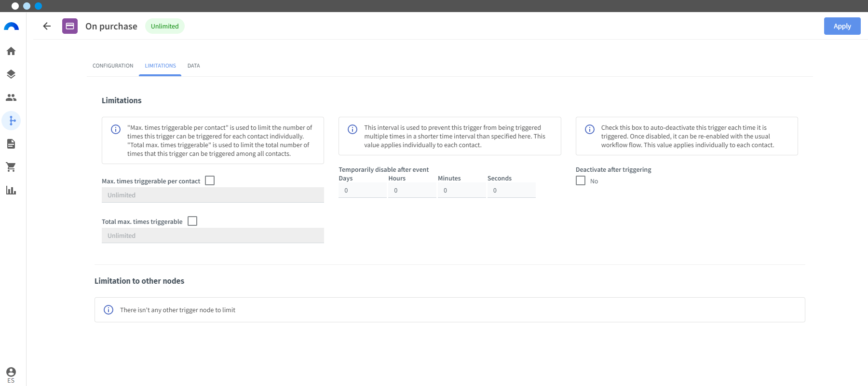Screen dimensions: 868x386
Task: Open the shopping cart icon
Action: 11,167
